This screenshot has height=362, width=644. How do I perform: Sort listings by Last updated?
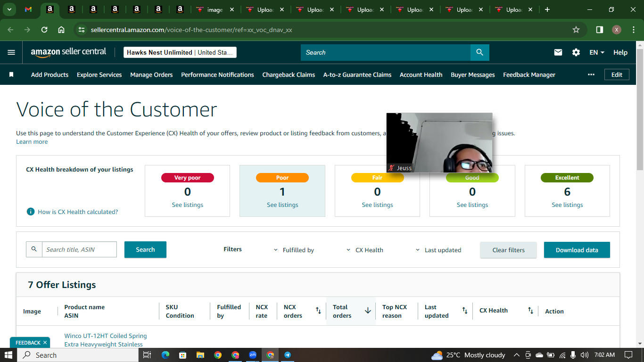coord(465,311)
